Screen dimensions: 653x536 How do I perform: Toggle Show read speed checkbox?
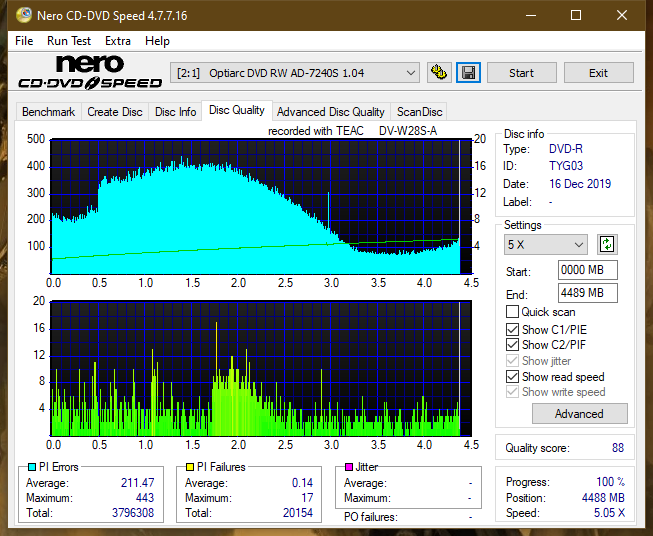point(512,376)
